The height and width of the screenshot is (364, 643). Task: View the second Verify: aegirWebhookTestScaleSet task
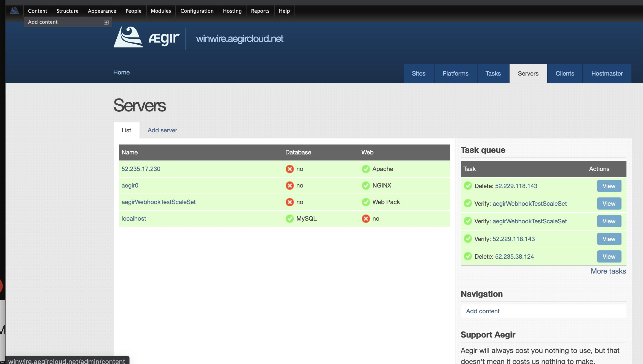tap(609, 221)
